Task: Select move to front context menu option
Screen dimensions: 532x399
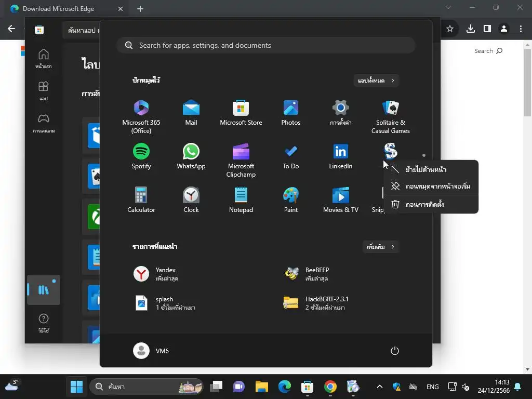Action: pos(431,169)
